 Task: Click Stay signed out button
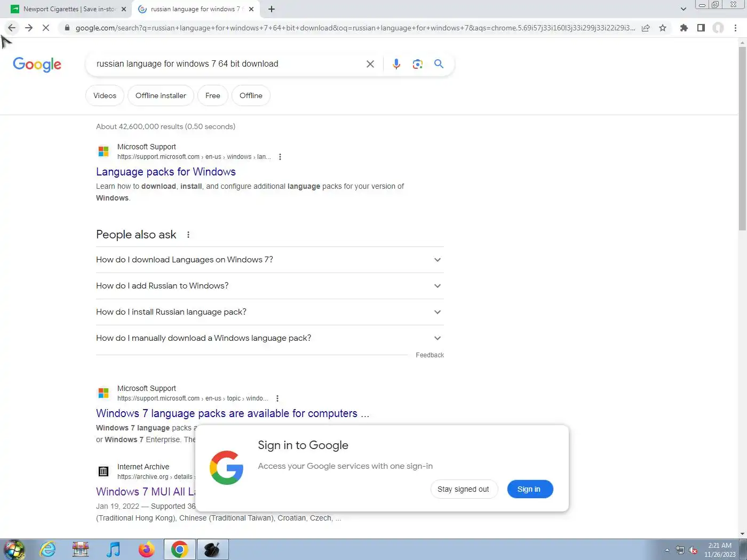pyautogui.click(x=463, y=489)
